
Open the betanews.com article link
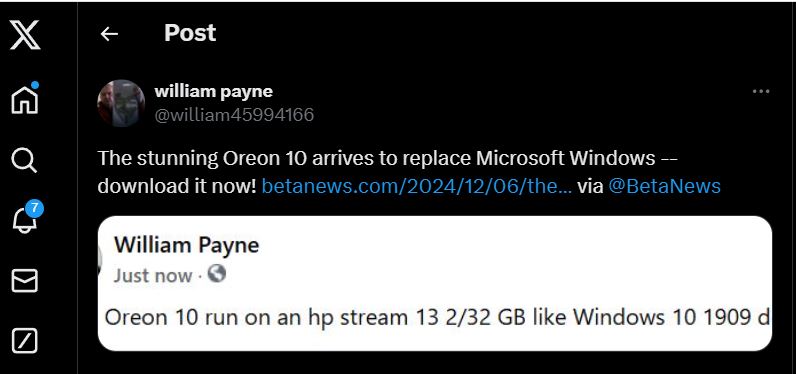tap(416, 186)
